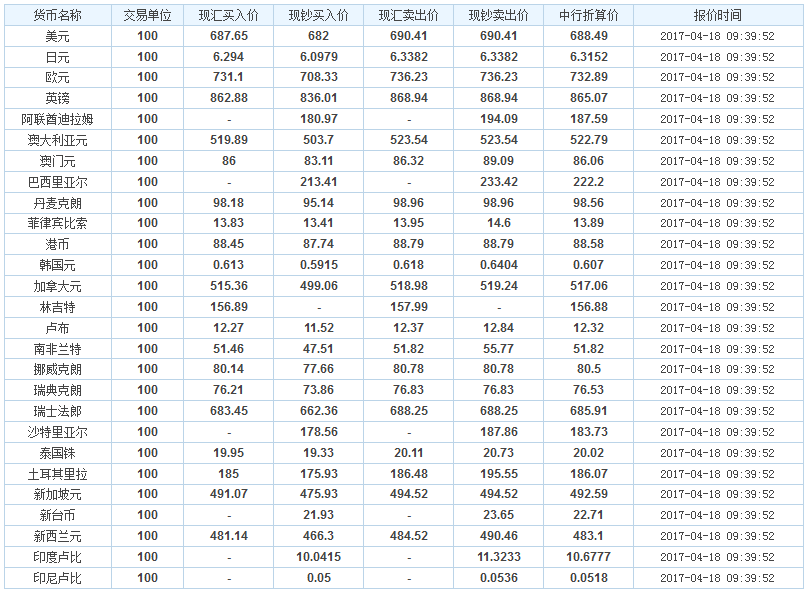Select the 瑞典克朗 currency name cell
The image size is (807, 593).
point(58,390)
